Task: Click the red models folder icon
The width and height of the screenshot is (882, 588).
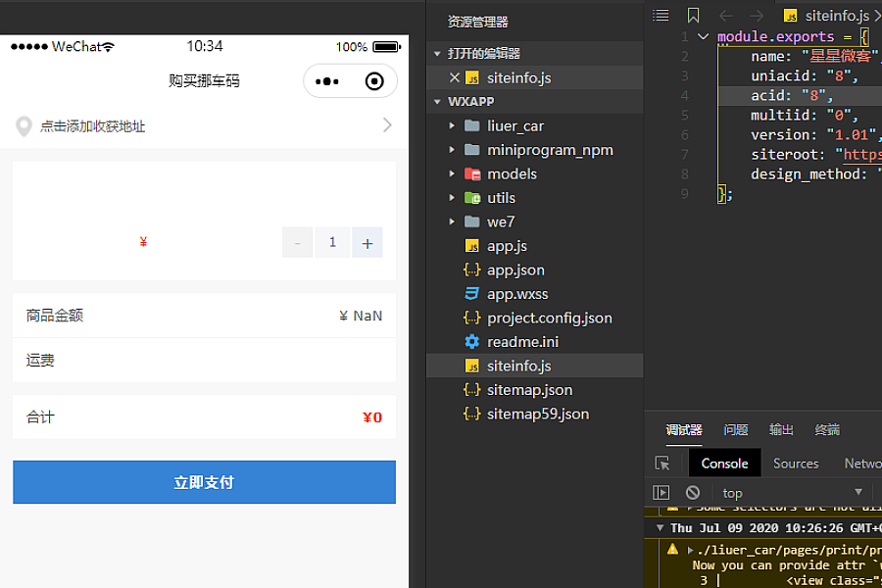Action: click(472, 173)
